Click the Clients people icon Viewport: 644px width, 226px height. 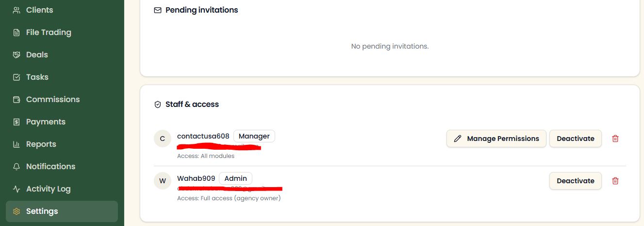(17, 10)
